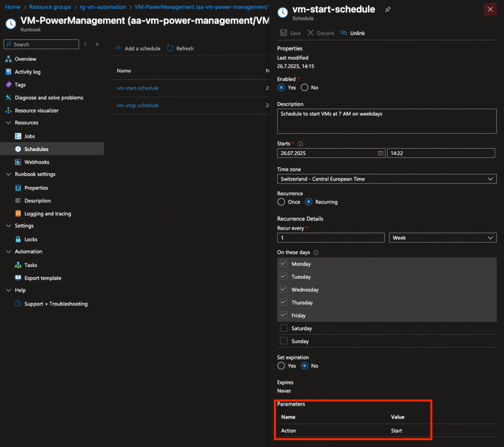Set expiration to Yes
Viewport: 504px width, 447px height.
point(281,365)
